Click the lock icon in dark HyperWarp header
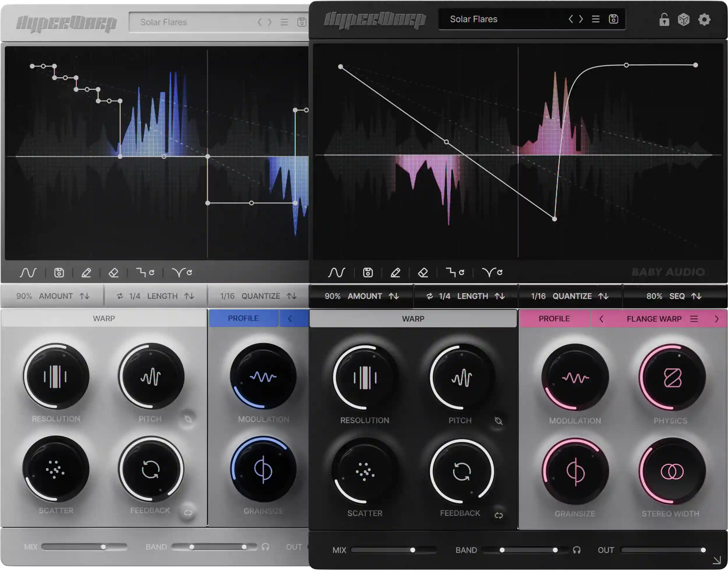Screen dimensions: 728x570 click(x=664, y=20)
